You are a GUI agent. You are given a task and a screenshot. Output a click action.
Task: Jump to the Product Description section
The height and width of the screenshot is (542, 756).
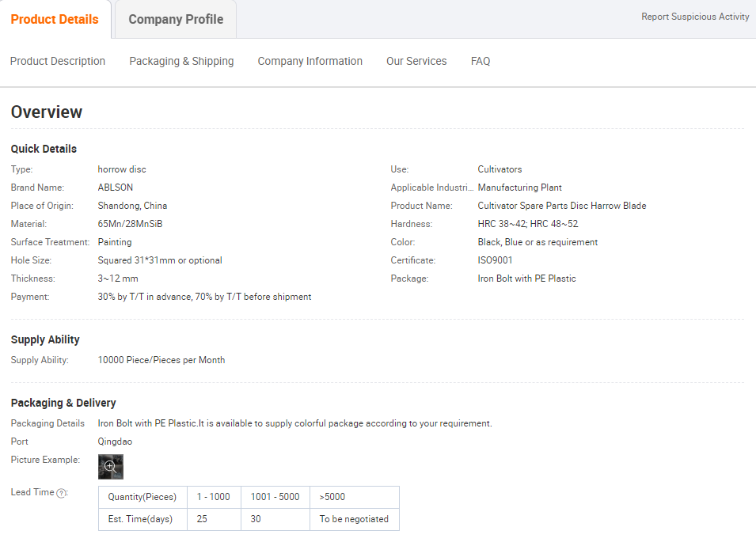(58, 61)
